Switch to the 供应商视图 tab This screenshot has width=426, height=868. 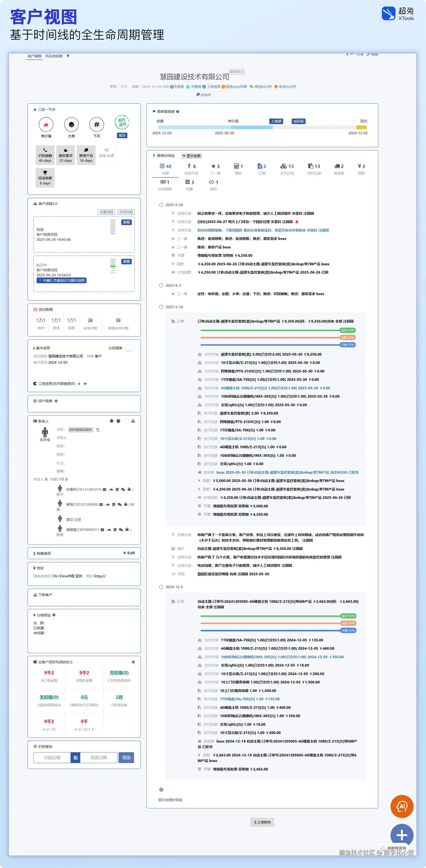pyautogui.click(x=54, y=56)
